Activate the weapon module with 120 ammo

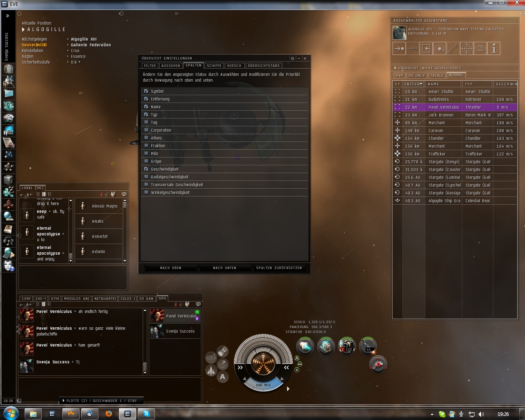(x=347, y=346)
